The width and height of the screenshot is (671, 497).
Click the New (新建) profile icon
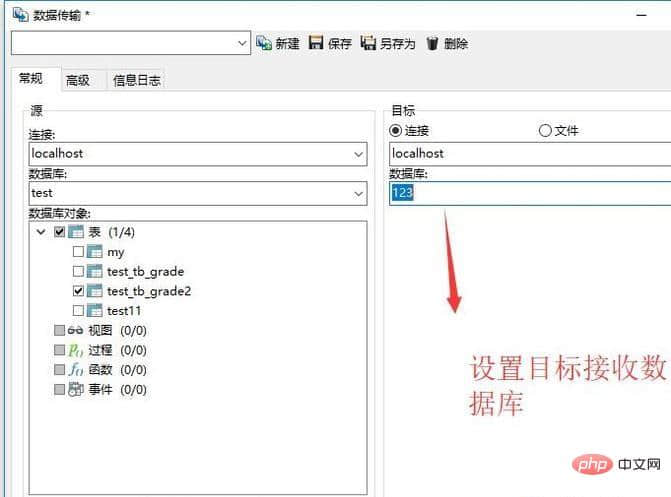tap(264, 43)
